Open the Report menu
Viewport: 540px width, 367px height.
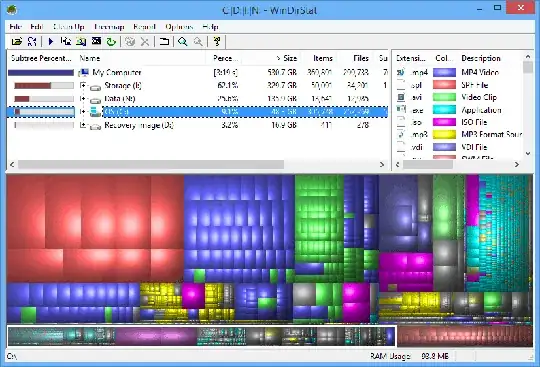pos(144,27)
